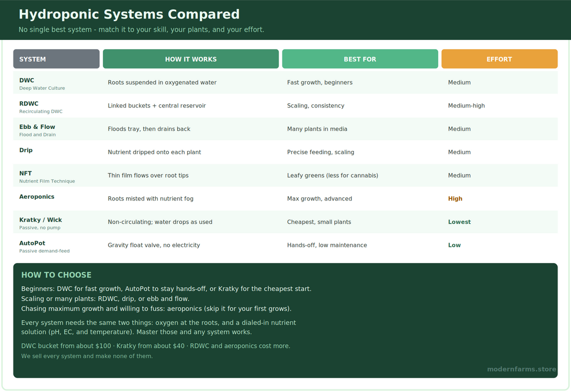571x392 pixels.
Task: Click the 'Every system needs the same' line
Action: click(158, 323)
